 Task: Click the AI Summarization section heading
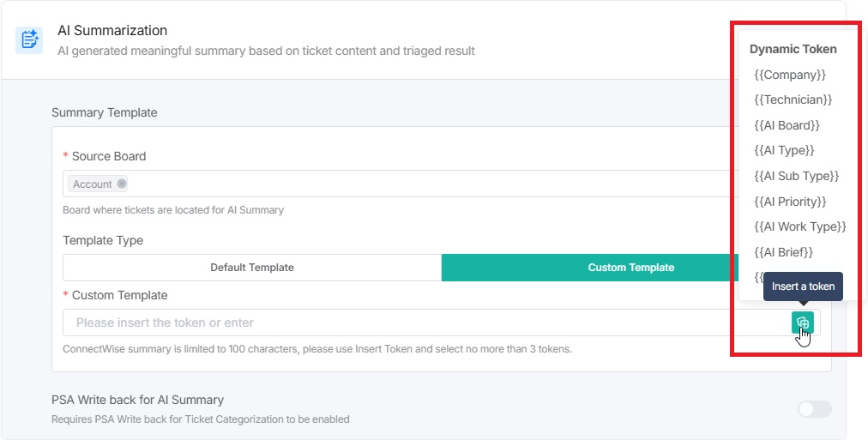pyautogui.click(x=112, y=31)
